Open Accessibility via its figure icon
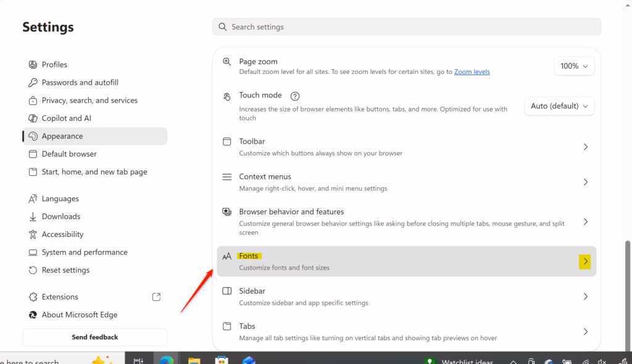This screenshot has height=364, width=632. (x=33, y=234)
